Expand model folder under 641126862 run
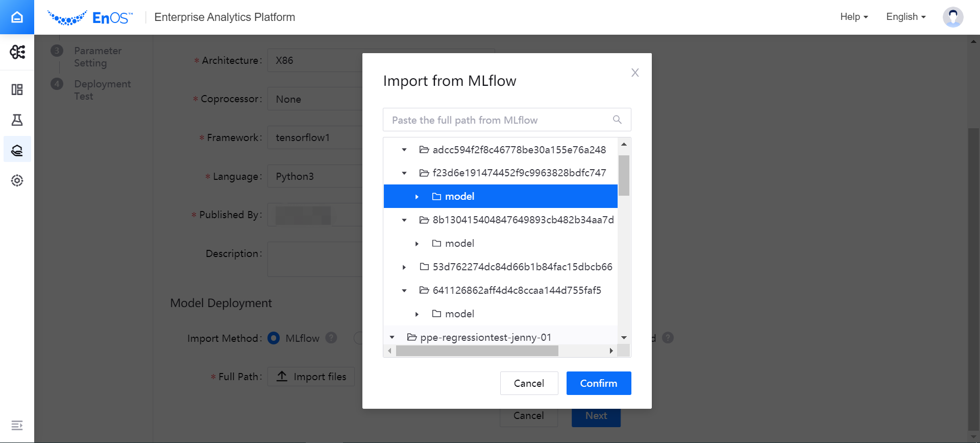Image resolution: width=980 pixels, height=443 pixels. 417,314
